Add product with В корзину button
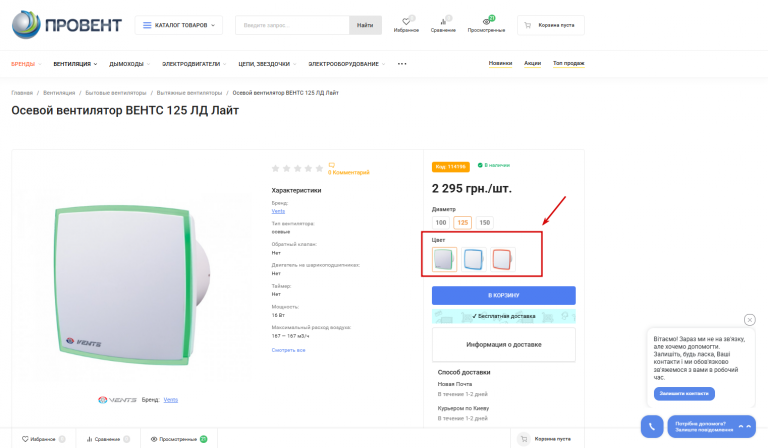 503,295
